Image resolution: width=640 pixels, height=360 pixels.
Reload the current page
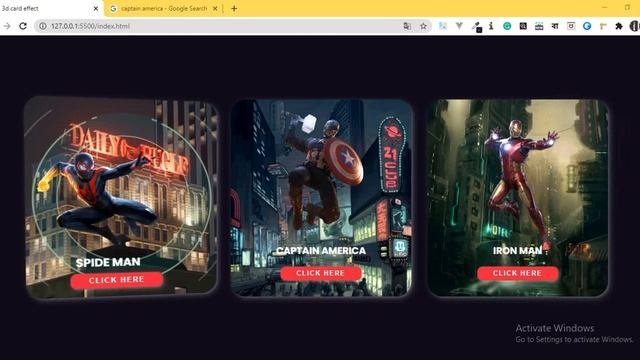click(23, 26)
